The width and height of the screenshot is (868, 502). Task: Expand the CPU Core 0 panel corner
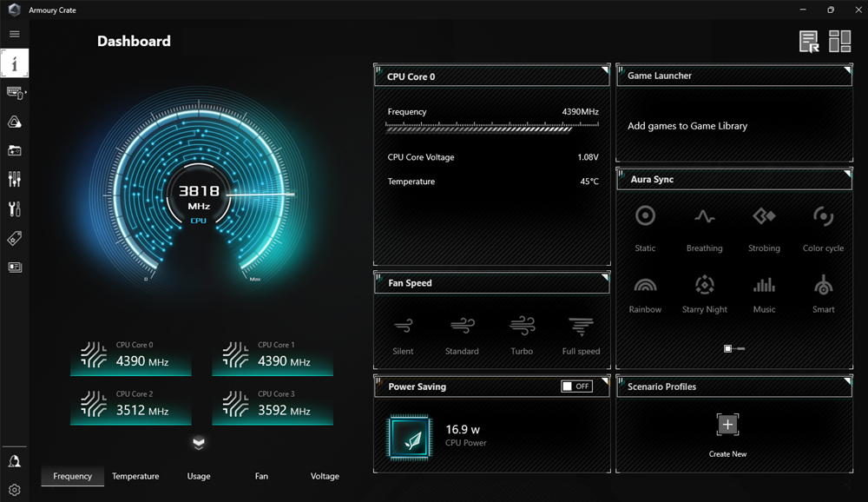tap(604, 70)
